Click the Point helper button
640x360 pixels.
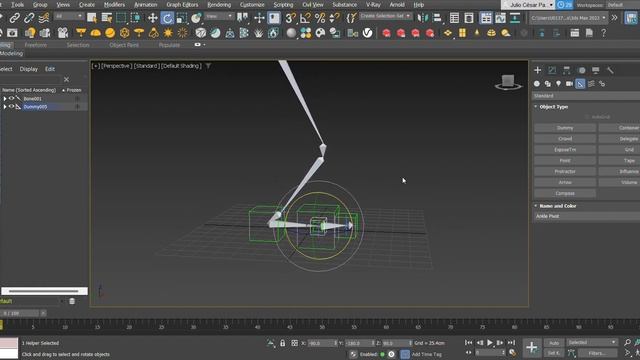[x=565, y=160]
